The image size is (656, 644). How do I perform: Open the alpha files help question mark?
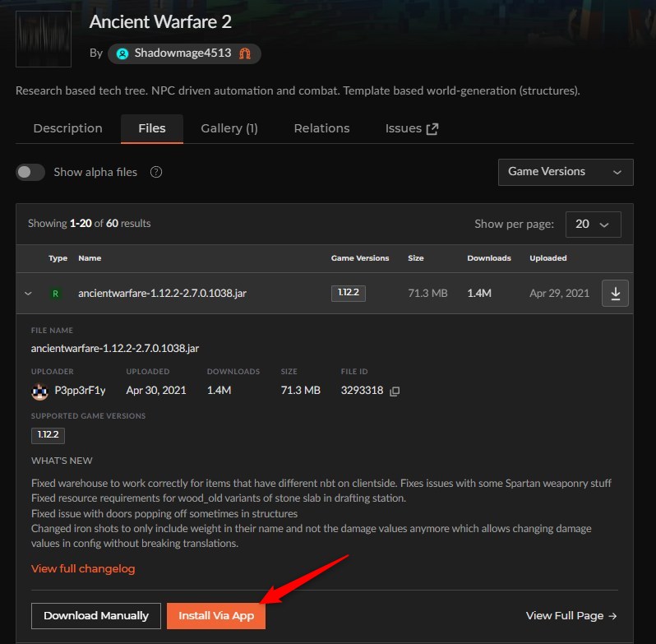[156, 172]
